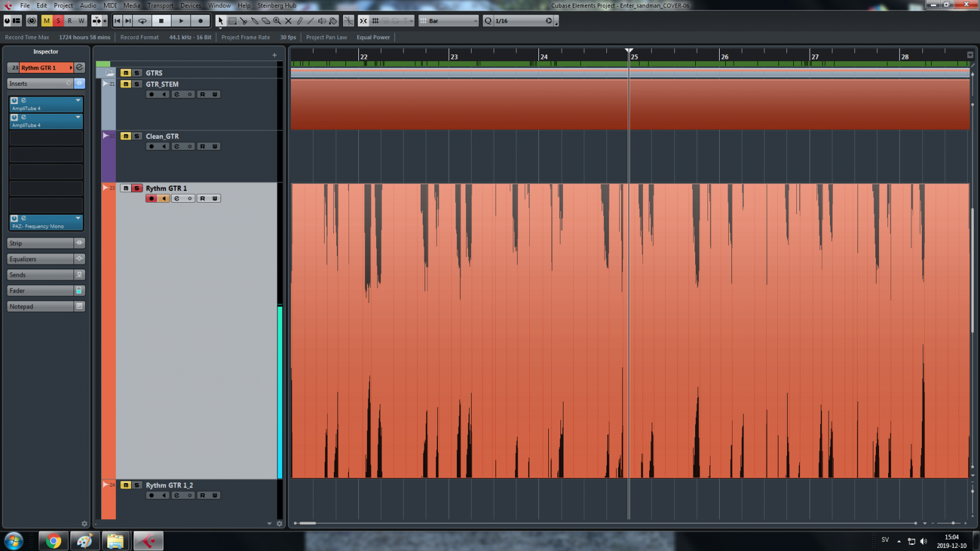
Task: Open channel settings for Rythm GTR 1 in Inspector
Action: coord(80,67)
